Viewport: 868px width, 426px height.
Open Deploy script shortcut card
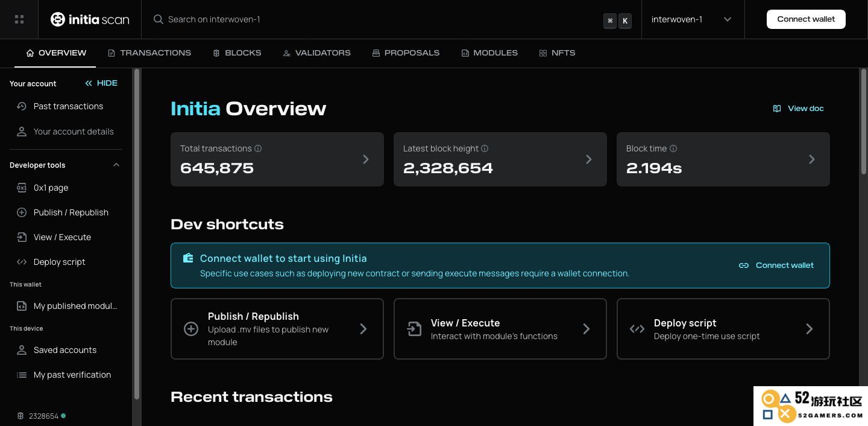click(x=723, y=329)
